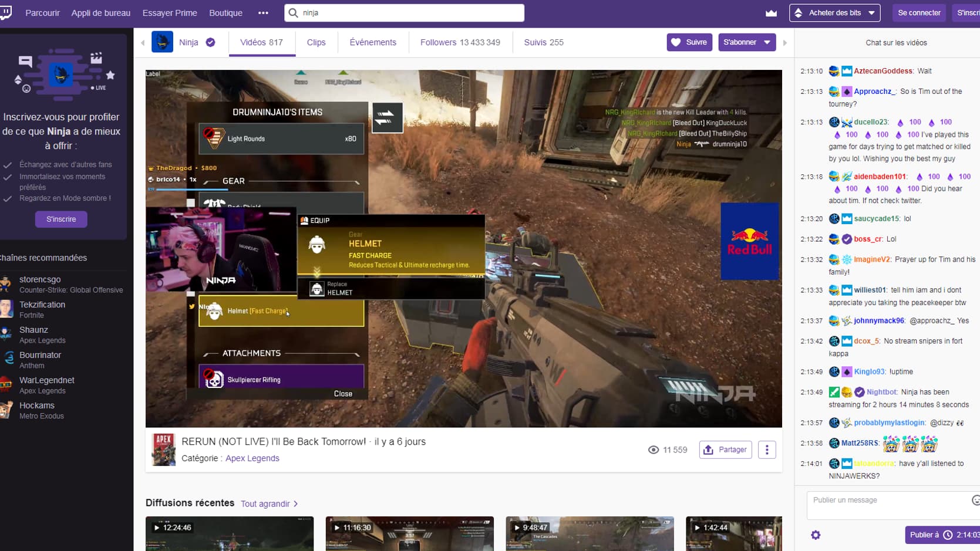Open the 11:16:30 broadcast thumbnail

410,533
